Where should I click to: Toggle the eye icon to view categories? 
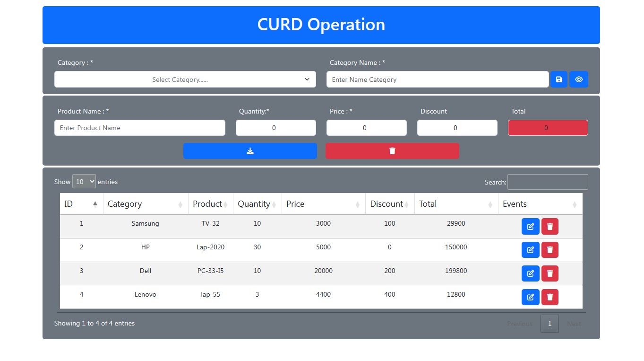point(578,79)
